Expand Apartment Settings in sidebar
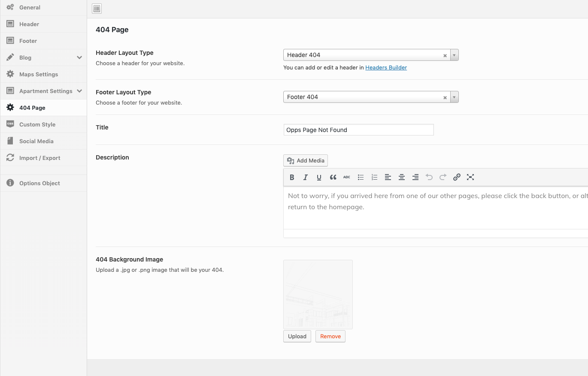This screenshot has width=588, height=376. pyautogui.click(x=79, y=91)
